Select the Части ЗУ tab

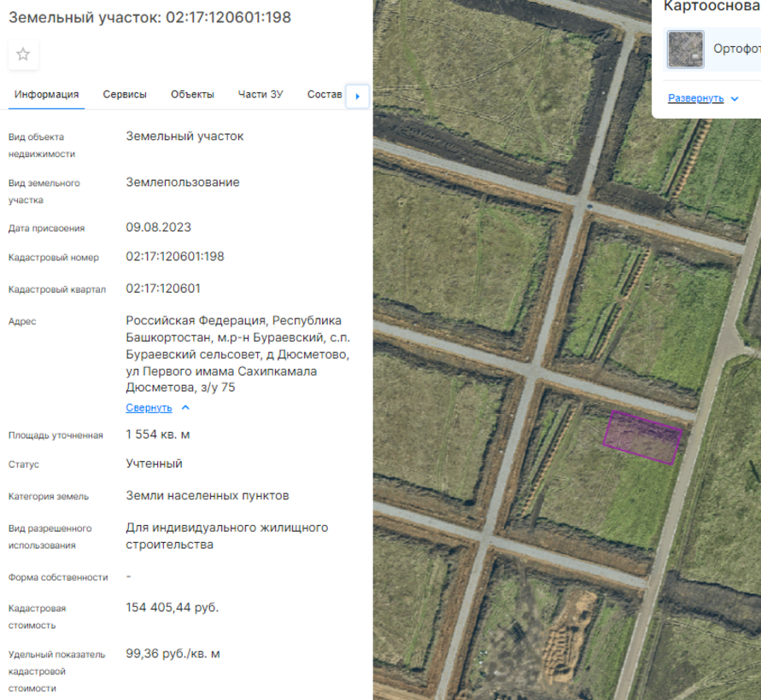click(x=260, y=95)
